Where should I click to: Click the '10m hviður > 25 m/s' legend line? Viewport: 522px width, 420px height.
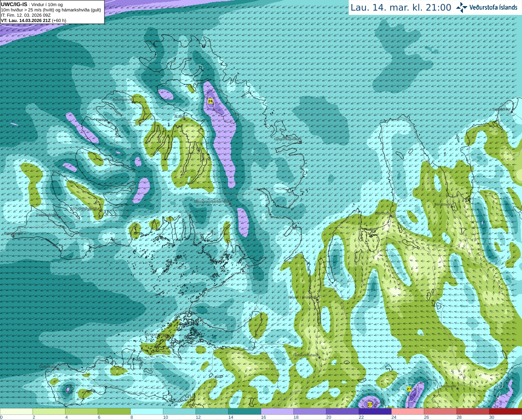tap(51, 10)
